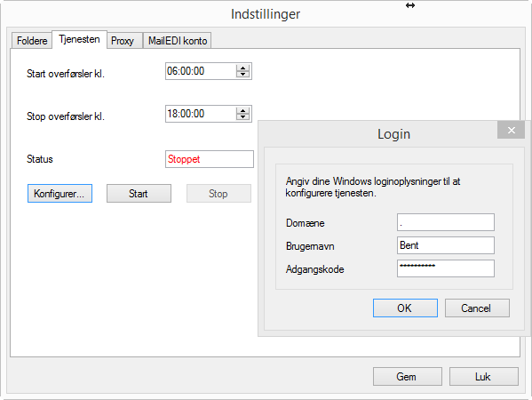
Task: Click the Login dialog title
Action: pos(393,134)
